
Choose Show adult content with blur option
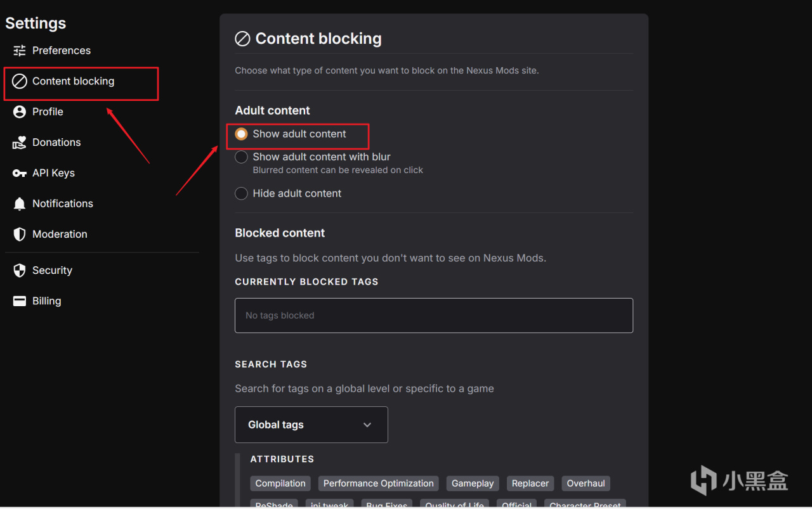click(241, 157)
